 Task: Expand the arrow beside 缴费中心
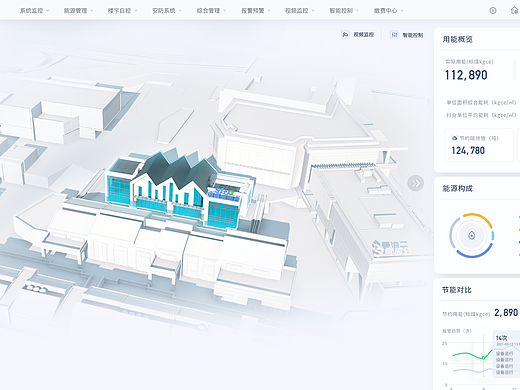pos(402,11)
